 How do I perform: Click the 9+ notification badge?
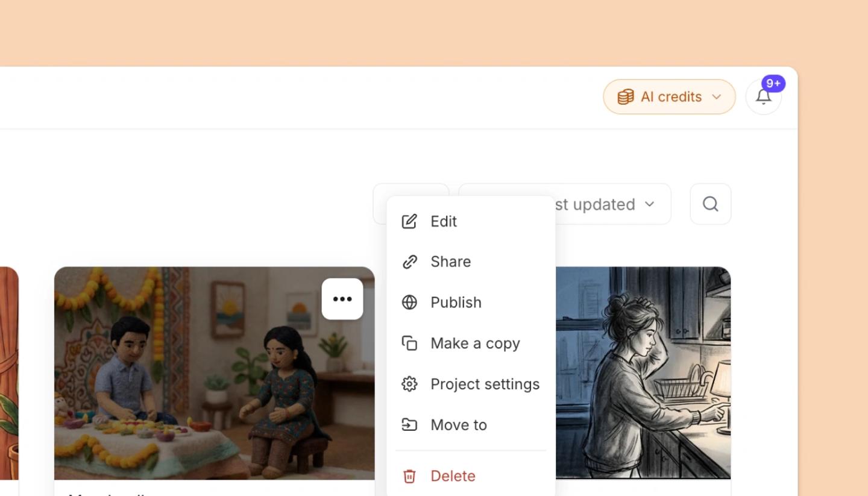[773, 83]
